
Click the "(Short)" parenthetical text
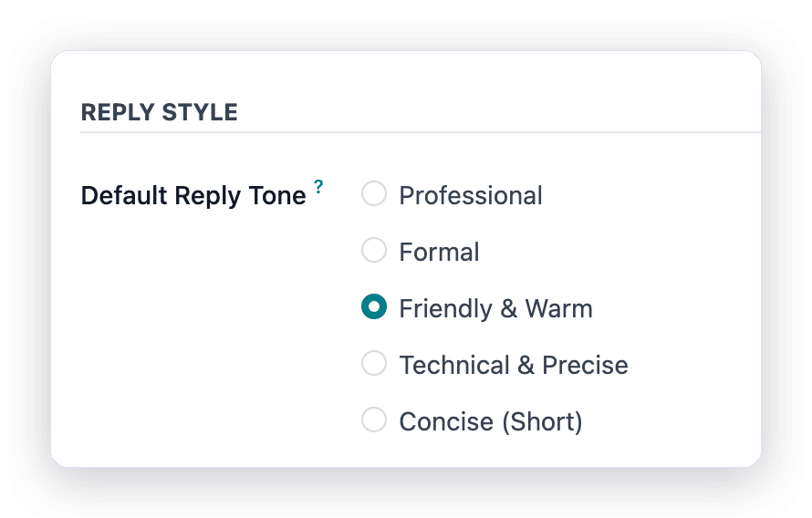543,421
